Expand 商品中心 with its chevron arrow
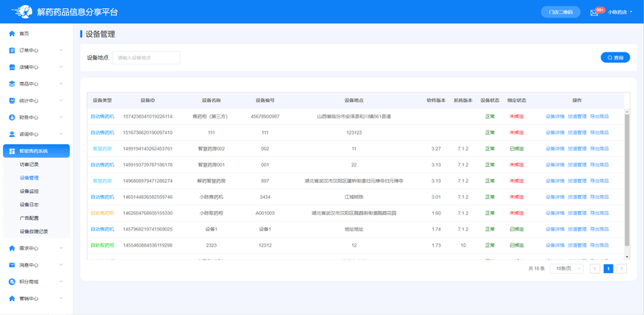The width and height of the screenshot is (644, 315). tap(61, 84)
